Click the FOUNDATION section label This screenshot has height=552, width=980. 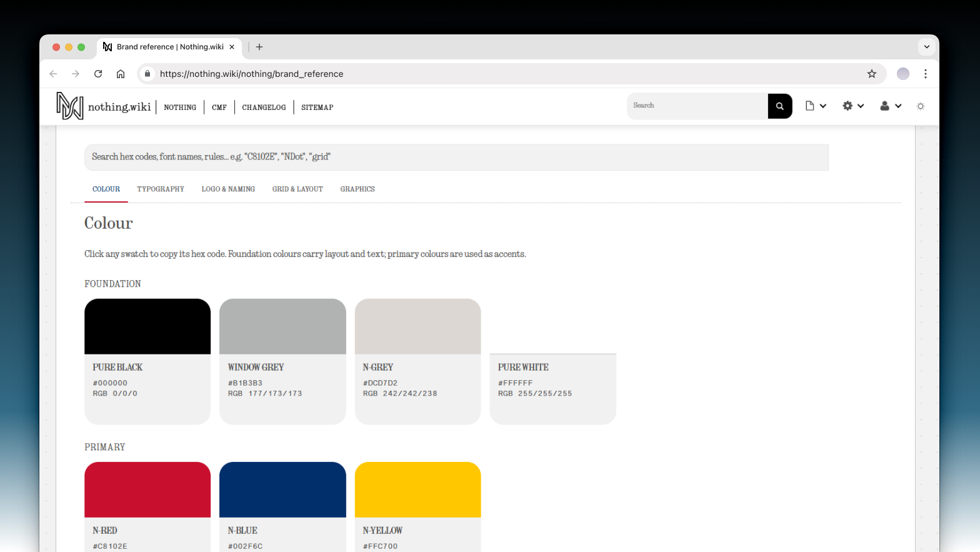point(112,284)
